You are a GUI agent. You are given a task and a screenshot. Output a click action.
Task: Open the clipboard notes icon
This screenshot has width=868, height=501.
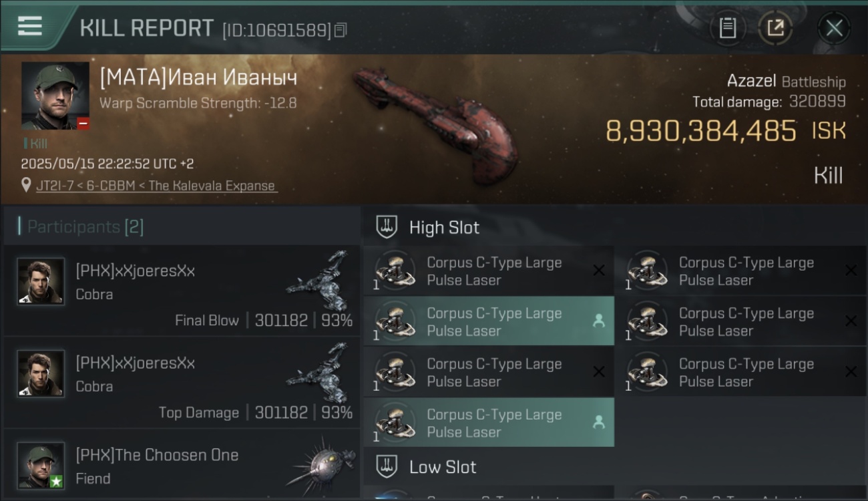point(727,28)
